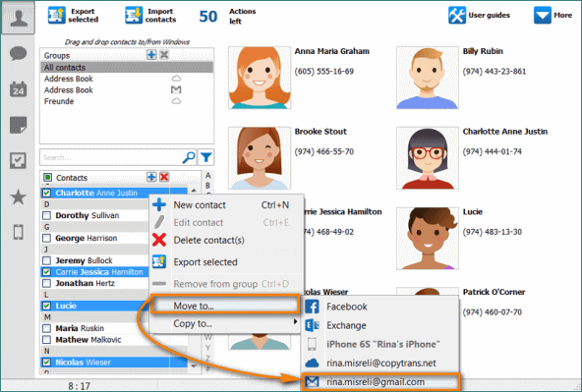Click the search magnifier icon

point(189,157)
